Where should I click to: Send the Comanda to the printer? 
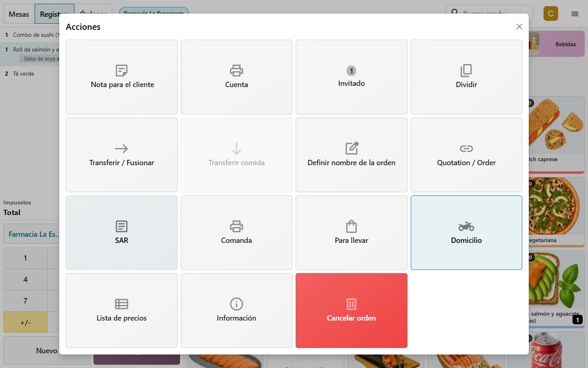click(x=236, y=233)
